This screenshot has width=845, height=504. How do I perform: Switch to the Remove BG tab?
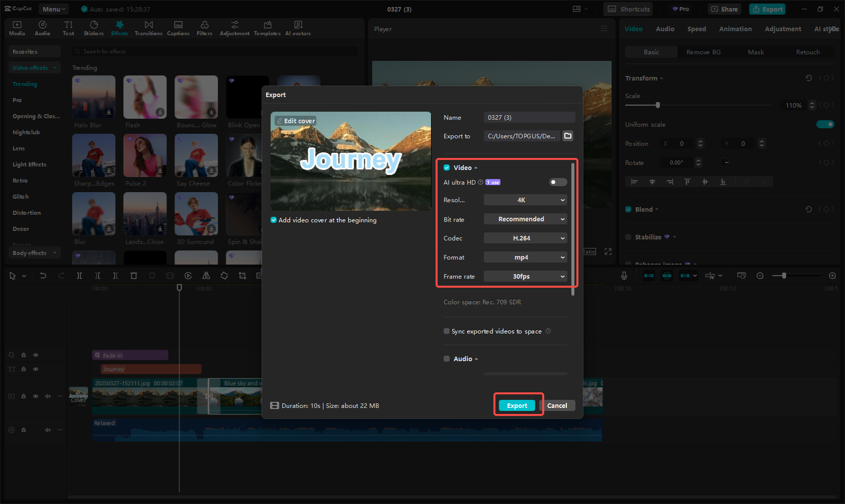click(703, 52)
